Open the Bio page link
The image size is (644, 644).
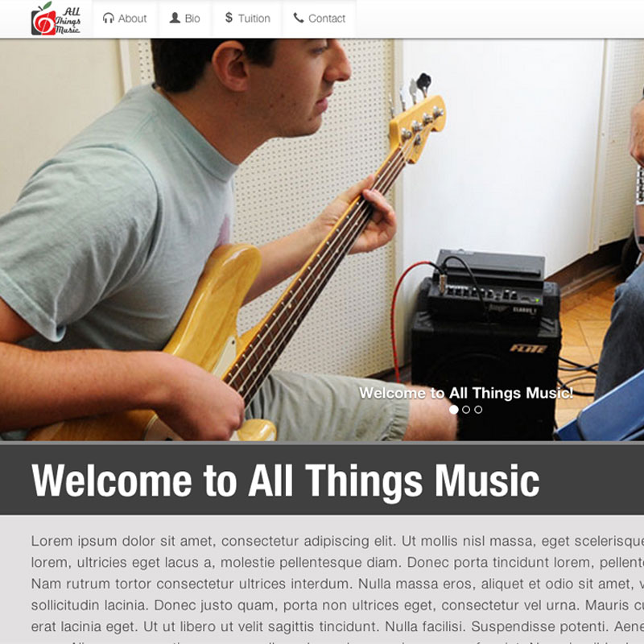click(x=185, y=19)
